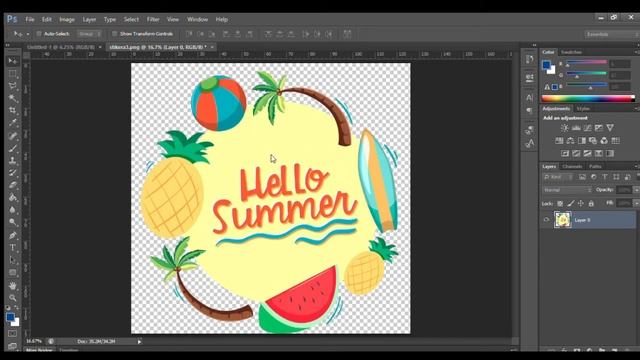
Task: Add a Hue/Saturation adjustment
Action: pyautogui.click(x=559, y=141)
